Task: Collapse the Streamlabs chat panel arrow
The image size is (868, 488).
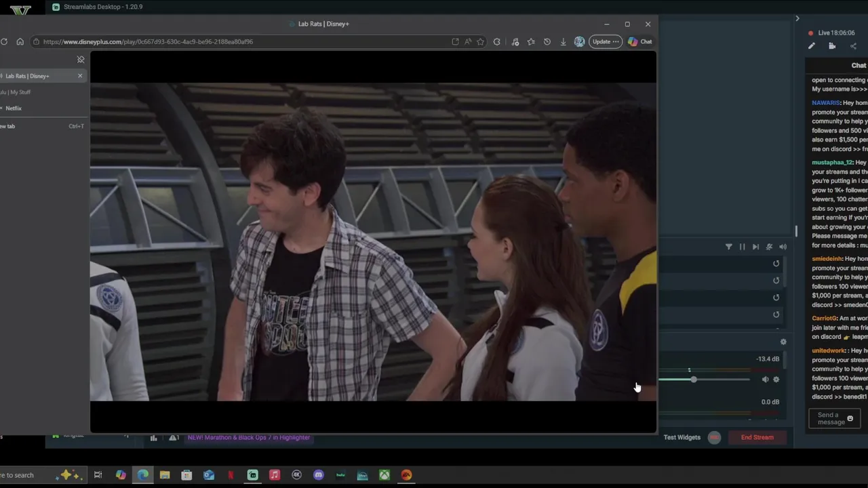Action: 797,18
